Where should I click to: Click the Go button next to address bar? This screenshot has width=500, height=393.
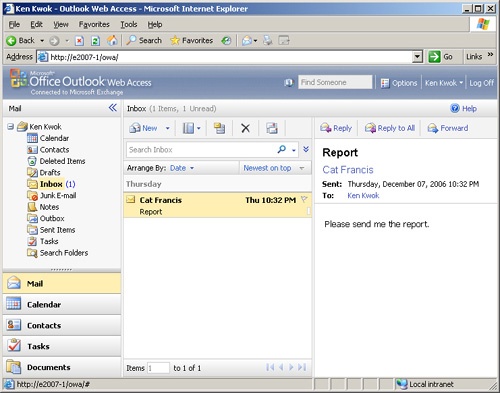tap(440, 57)
